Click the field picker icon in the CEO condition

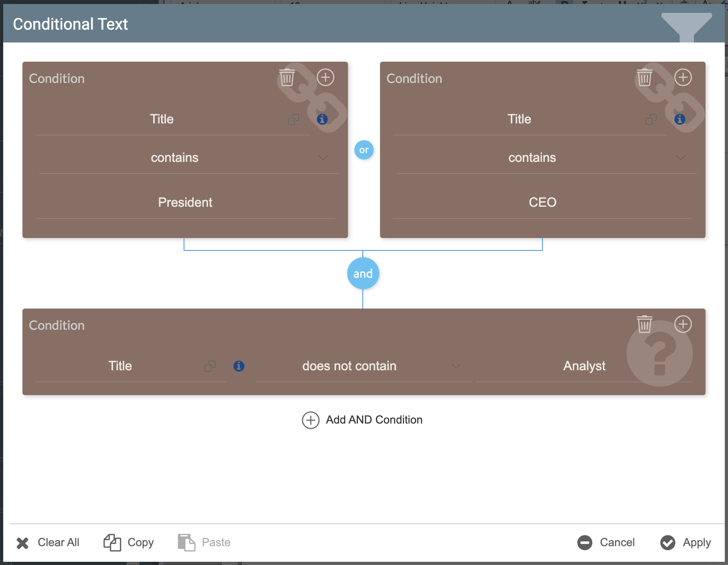coord(651,119)
